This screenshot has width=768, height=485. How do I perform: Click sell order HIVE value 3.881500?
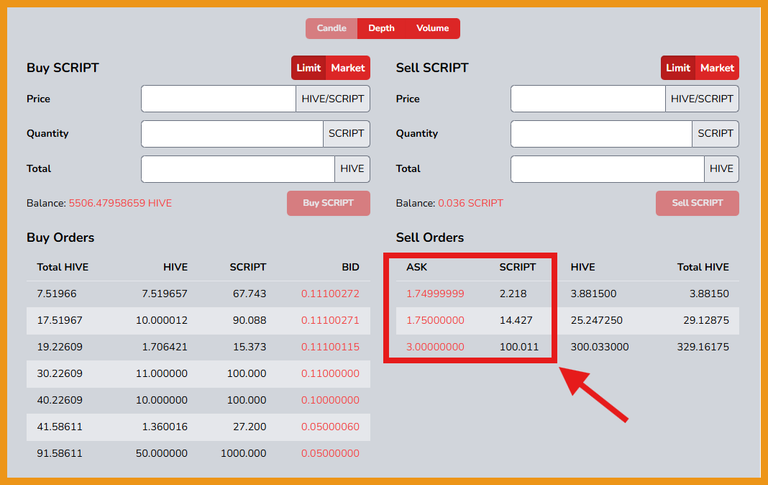(x=594, y=294)
